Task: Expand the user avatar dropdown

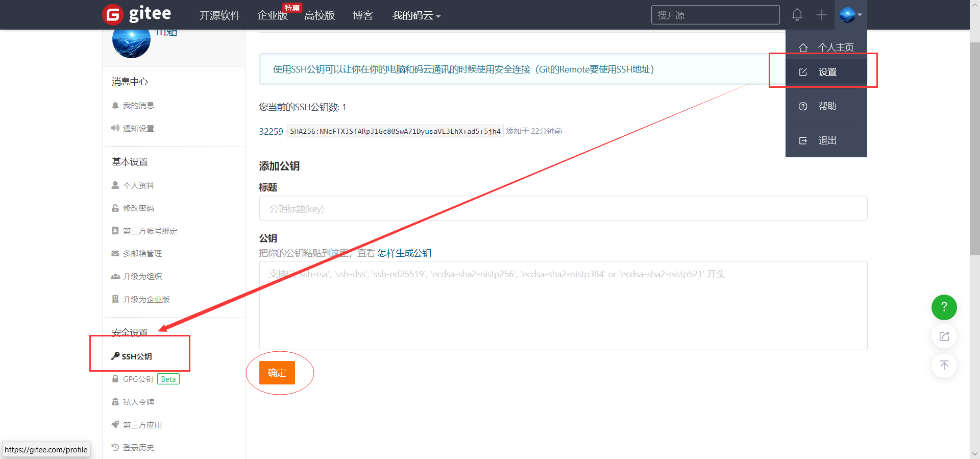Action: [851, 15]
